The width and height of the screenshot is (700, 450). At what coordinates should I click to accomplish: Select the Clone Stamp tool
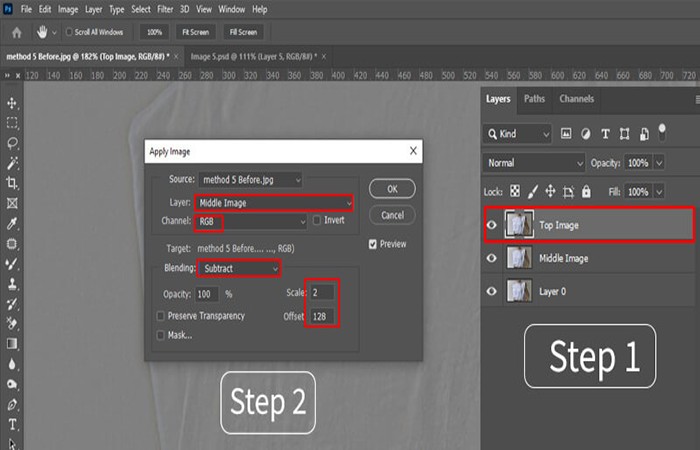click(12, 283)
